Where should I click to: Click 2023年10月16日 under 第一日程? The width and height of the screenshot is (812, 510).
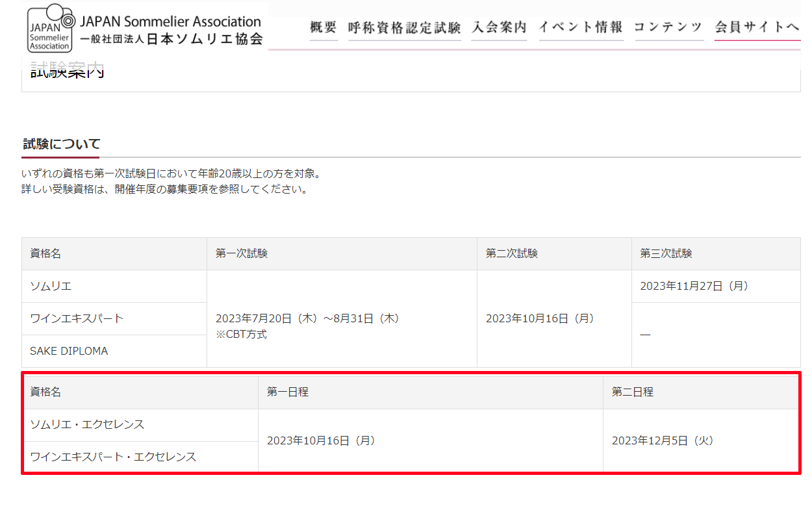321,440
